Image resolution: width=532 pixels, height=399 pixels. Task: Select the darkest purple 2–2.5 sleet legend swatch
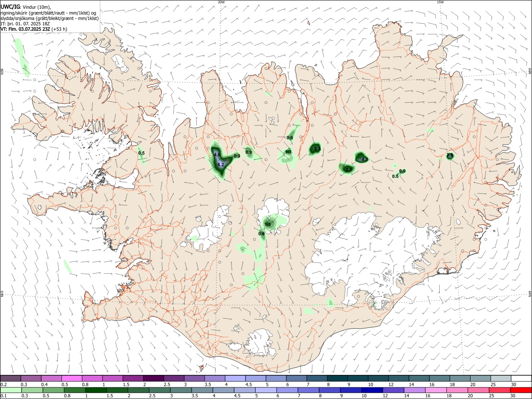click(x=153, y=379)
